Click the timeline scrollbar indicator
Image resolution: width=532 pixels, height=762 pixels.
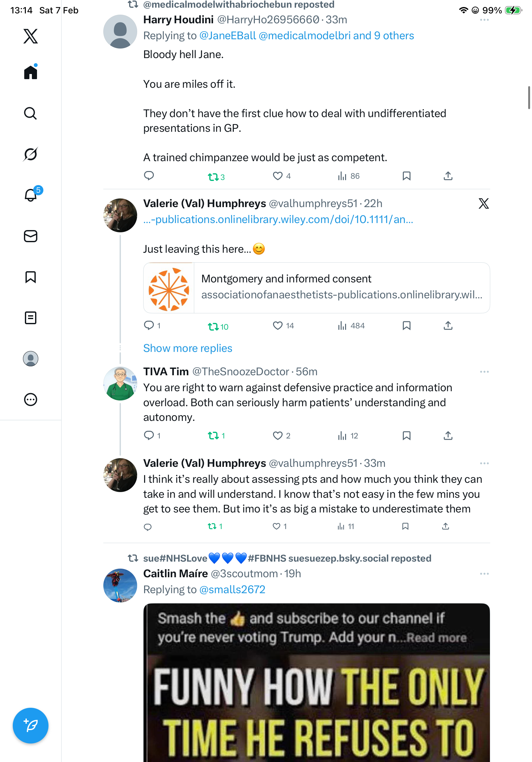tap(529, 98)
